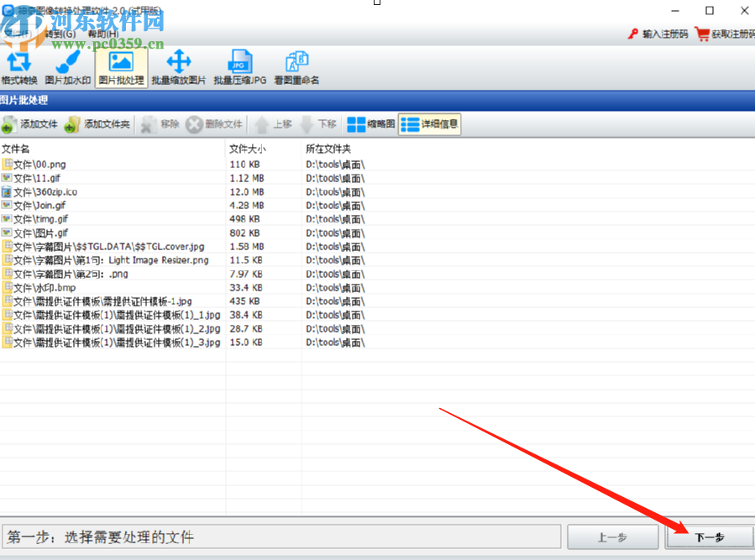Select the 图片批处理 batch processing tool

[121, 68]
